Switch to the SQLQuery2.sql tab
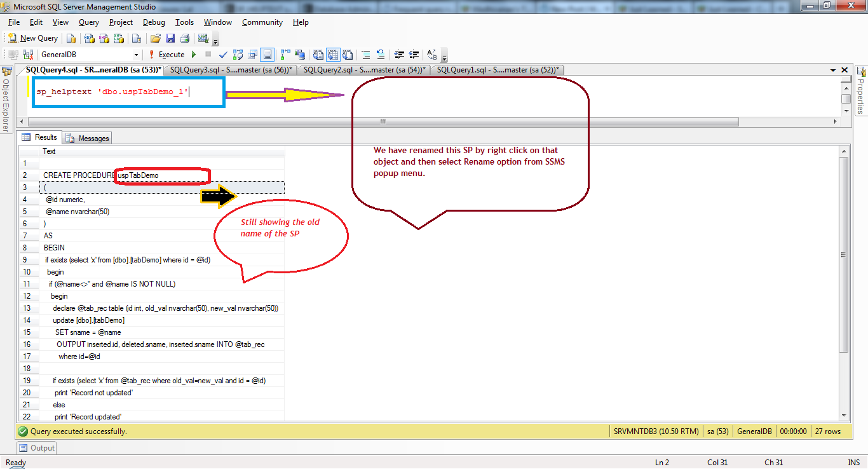Screen dimensions: 868x469 (x=365, y=70)
